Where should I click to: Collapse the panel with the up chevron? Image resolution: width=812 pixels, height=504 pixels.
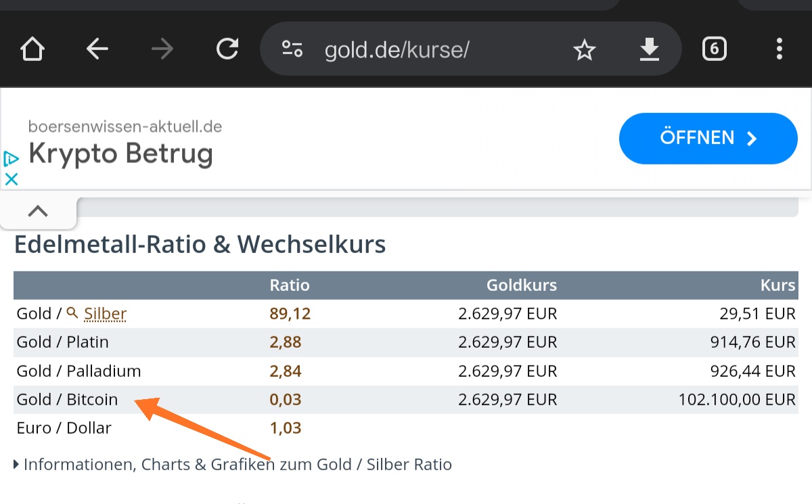[x=38, y=211]
